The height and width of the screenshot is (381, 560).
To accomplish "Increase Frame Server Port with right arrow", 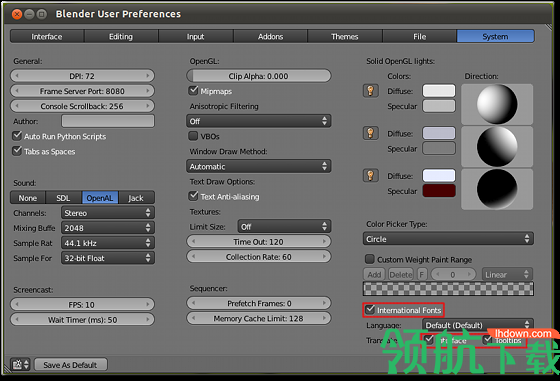I will (148, 91).
